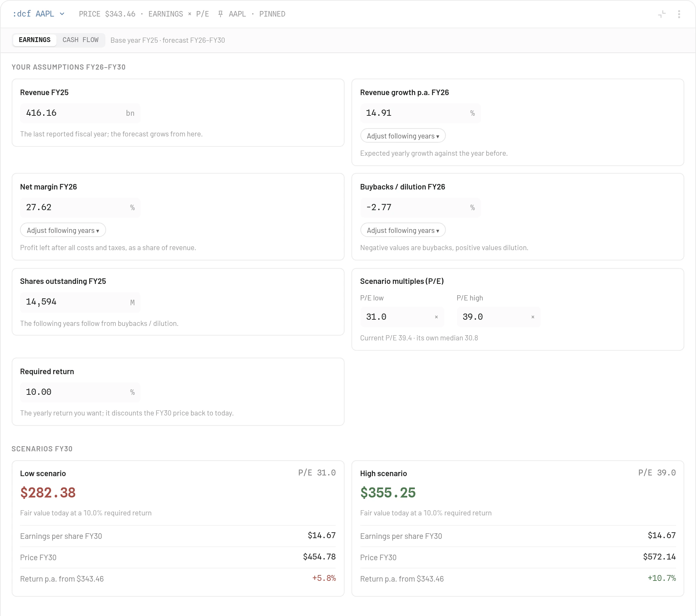Screen dimensions: 696x616
Task: Edit the Required return field
Action: [80, 392]
